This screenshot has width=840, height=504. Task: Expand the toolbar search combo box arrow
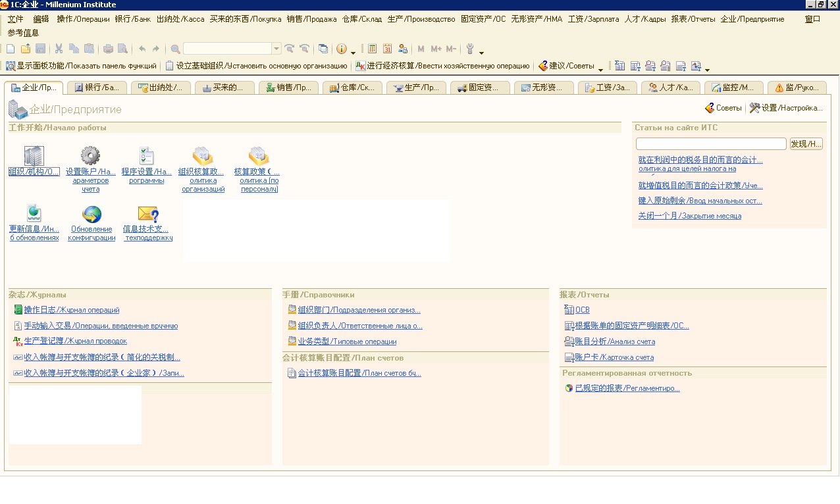pyautogui.click(x=276, y=49)
